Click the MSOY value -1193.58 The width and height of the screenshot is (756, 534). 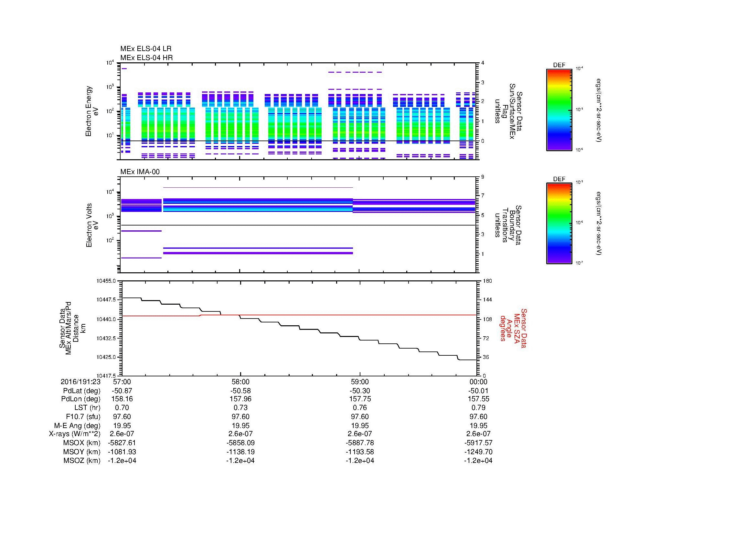[360, 452]
